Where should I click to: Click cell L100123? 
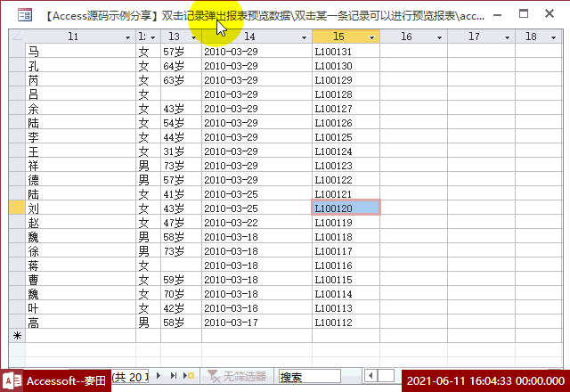point(346,166)
